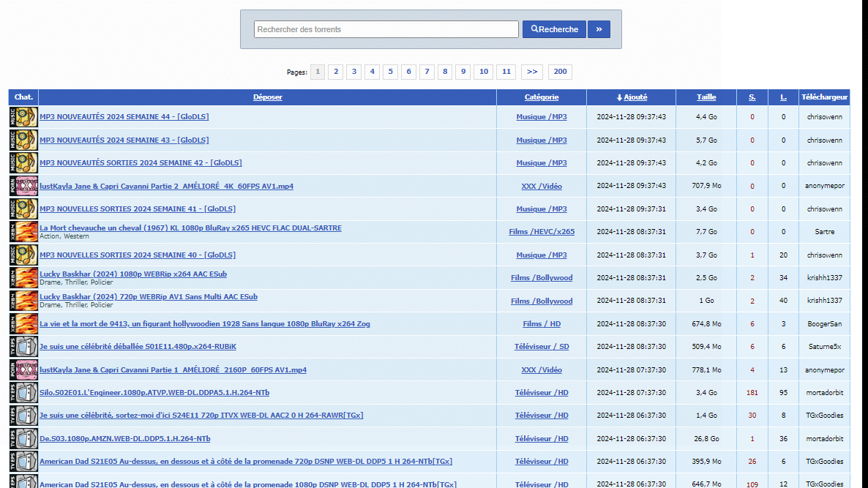Click the TV icon beside Je suis une célébrité déballée
Viewport: 868px width, 488px height.
click(23, 347)
